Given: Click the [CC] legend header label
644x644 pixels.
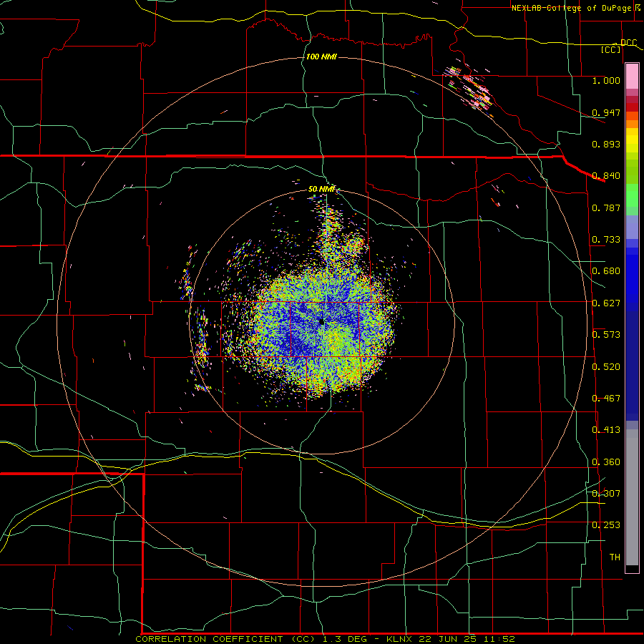Looking at the screenshot, I should click(x=611, y=49).
